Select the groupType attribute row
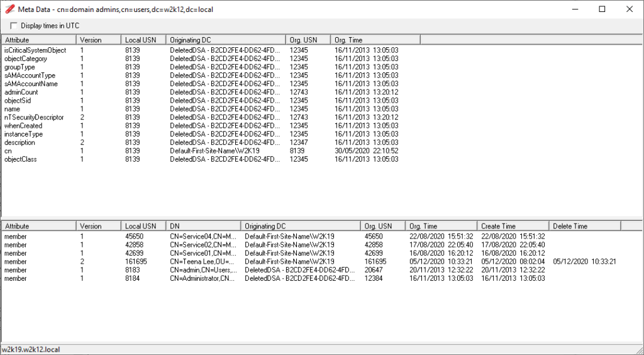 (x=211, y=67)
